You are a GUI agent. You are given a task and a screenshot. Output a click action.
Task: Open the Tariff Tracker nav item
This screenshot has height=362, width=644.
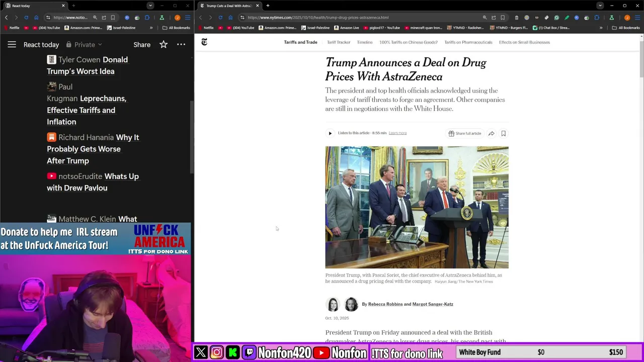339,42
